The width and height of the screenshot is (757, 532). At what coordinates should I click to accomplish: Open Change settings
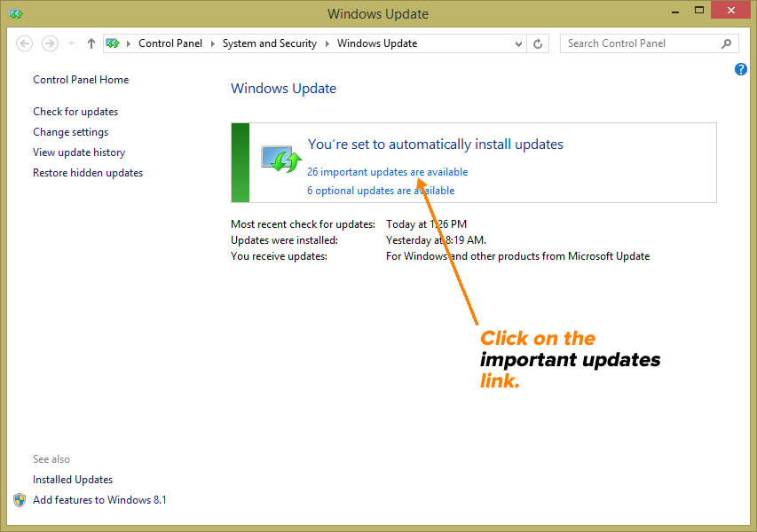pos(70,132)
